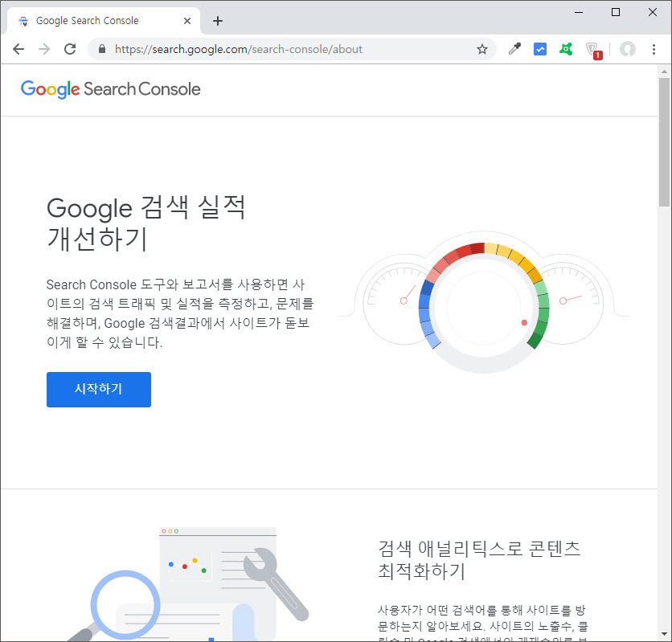Click the blue checkmark chart extension icon

(x=540, y=49)
